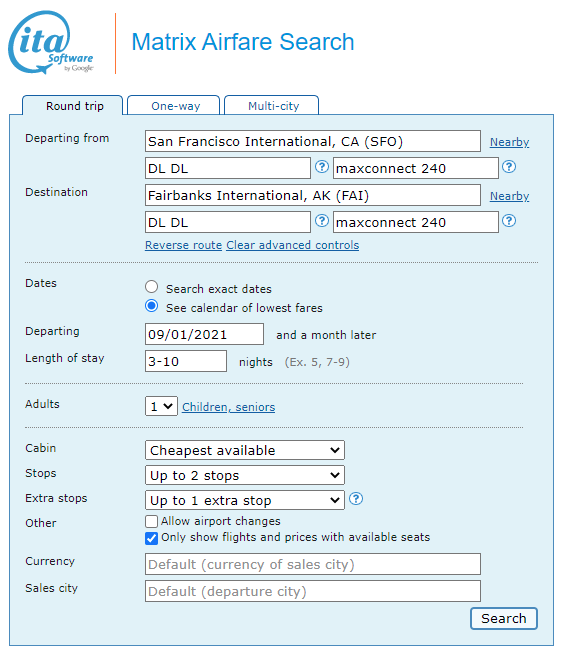Open help icon beside Extra stops
The image size is (571, 664).
pos(356,499)
